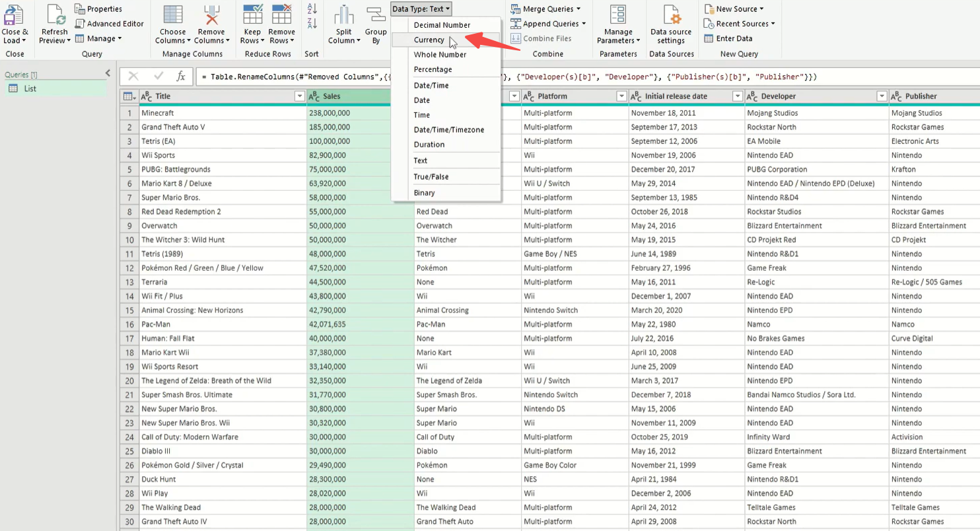
Task: Confirm the formula with the checkmark icon
Action: (x=158, y=77)
